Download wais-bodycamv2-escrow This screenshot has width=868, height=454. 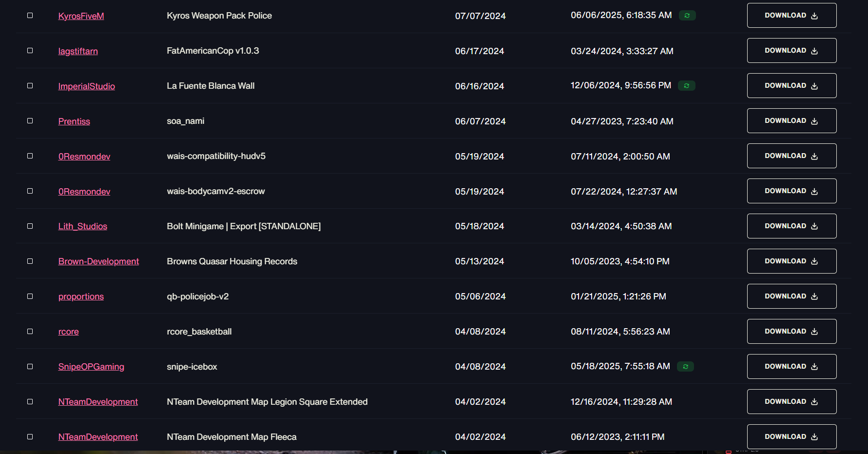click(791, 191)
